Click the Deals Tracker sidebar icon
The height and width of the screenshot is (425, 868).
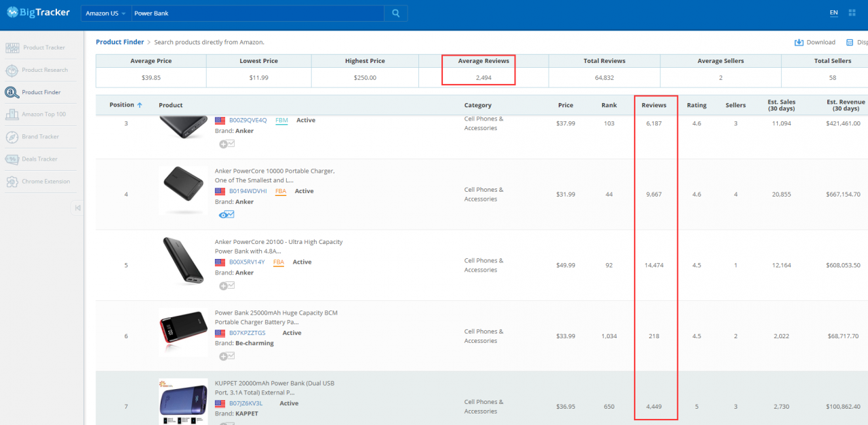click(x=12, y=159)
